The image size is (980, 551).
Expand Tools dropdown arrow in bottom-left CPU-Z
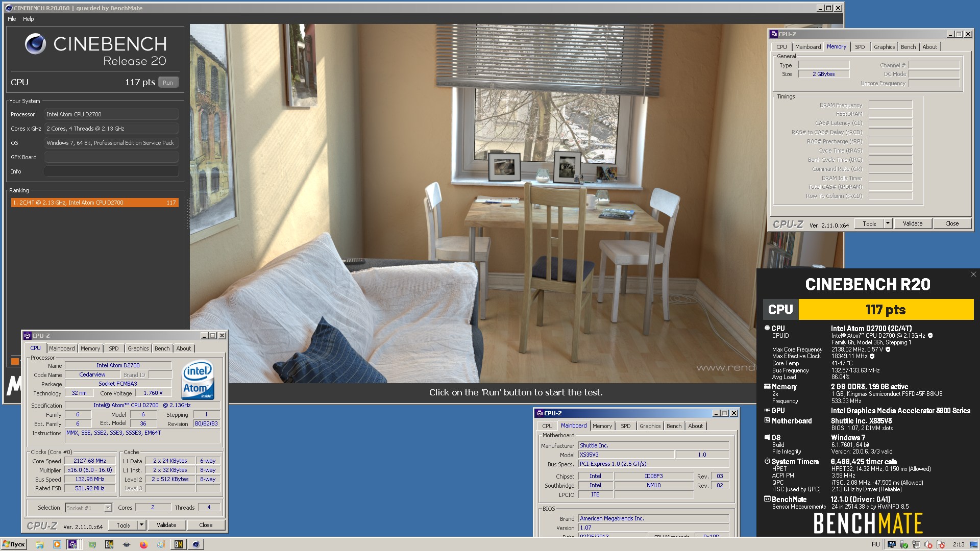pos(142,525)
